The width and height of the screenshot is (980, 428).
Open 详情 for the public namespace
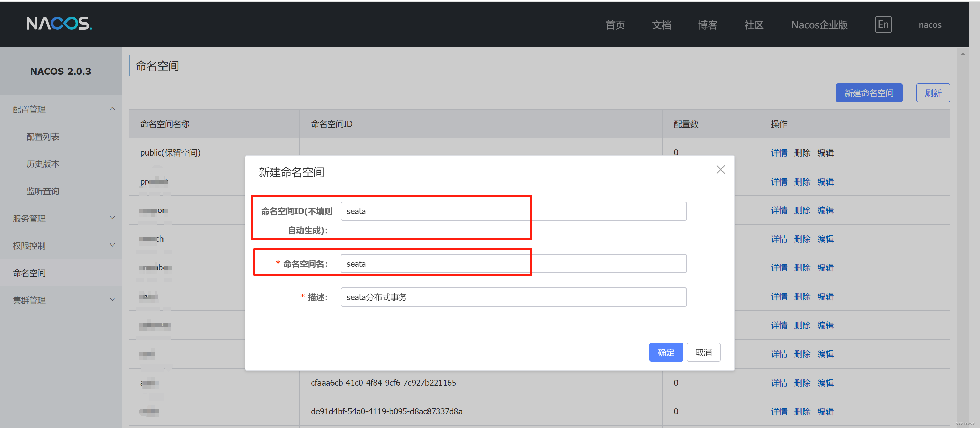click(778, 153)
